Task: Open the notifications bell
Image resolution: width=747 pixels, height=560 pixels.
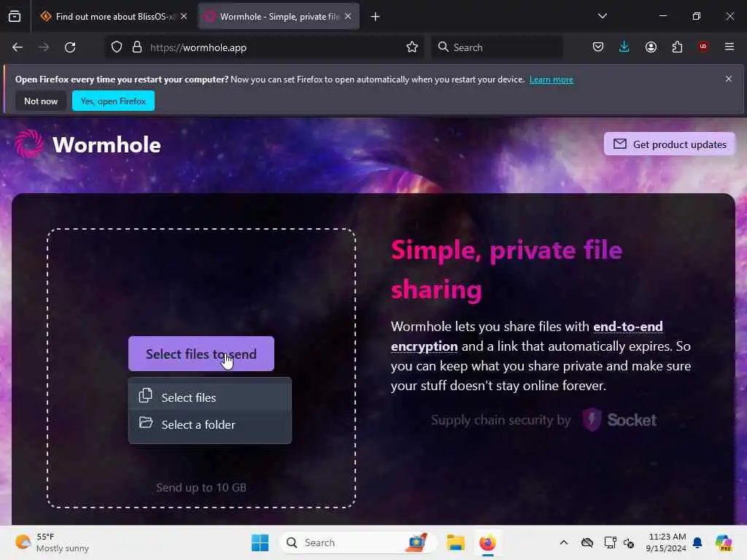Action: (697, 542)
